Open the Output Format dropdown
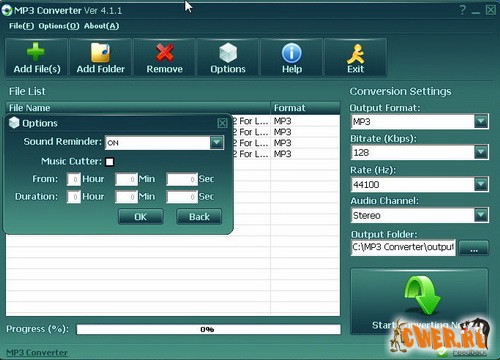 [481, 122]
